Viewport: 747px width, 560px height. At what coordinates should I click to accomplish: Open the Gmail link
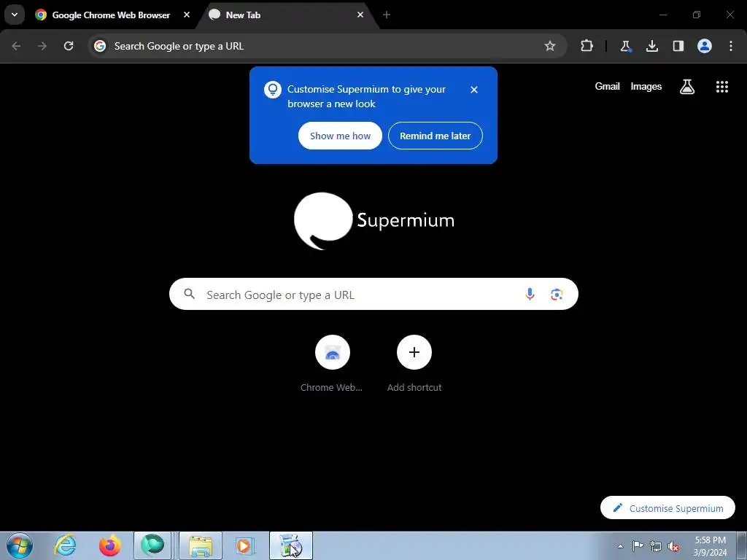(608, 86)
